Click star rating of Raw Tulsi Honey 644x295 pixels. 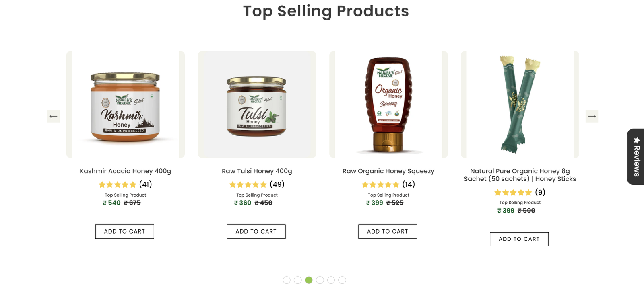[248, 184]
